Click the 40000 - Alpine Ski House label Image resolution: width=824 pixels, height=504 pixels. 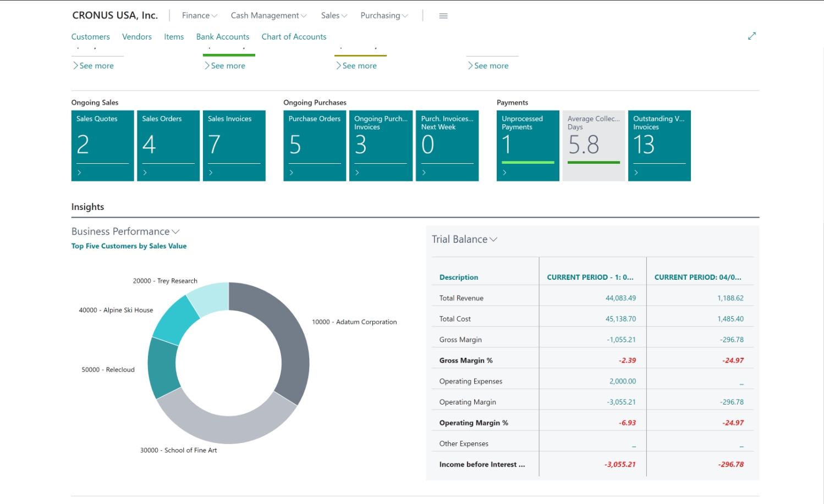116,311
